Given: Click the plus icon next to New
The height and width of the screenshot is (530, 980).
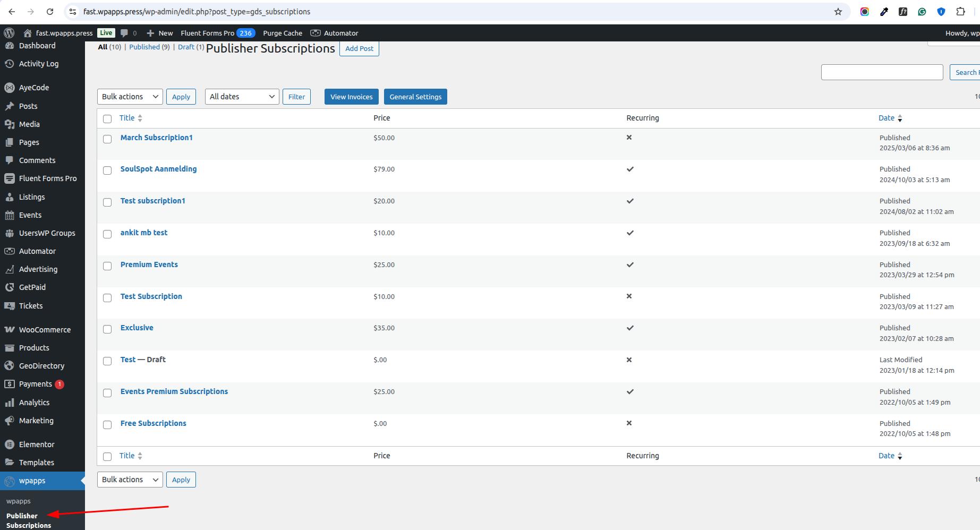Looking at the screenshot, I should pos(151,33).
